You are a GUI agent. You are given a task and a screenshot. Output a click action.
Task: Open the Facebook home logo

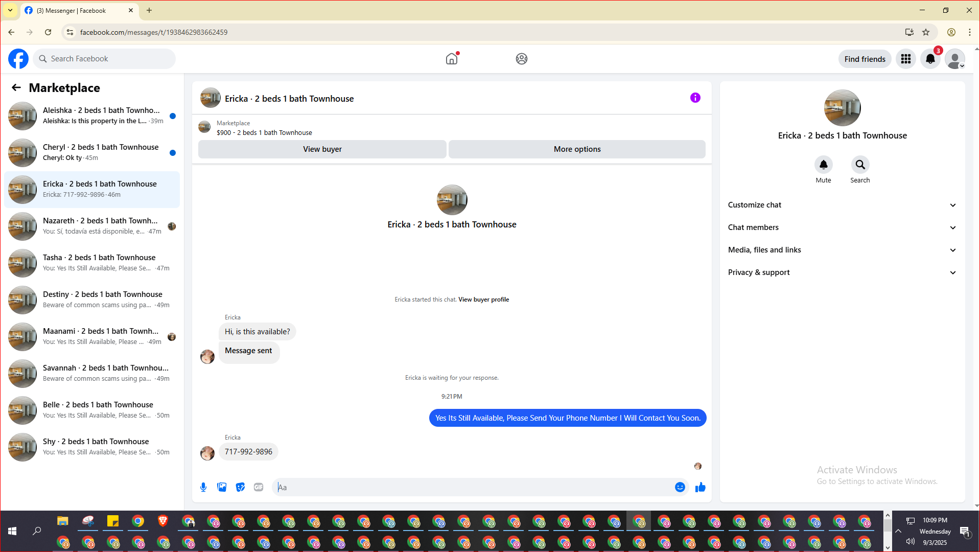pos(18,59)
